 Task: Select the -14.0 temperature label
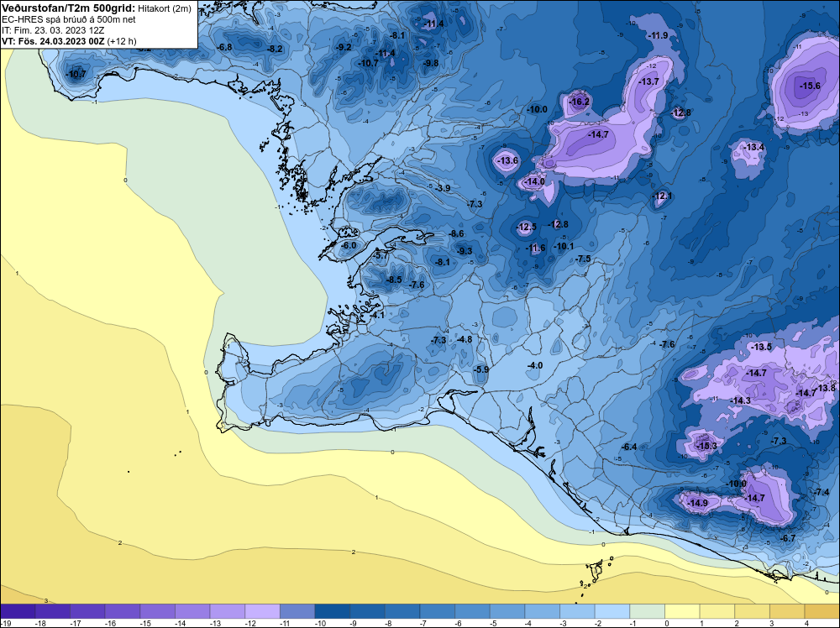pyautogui.click(x=534, y=182)
